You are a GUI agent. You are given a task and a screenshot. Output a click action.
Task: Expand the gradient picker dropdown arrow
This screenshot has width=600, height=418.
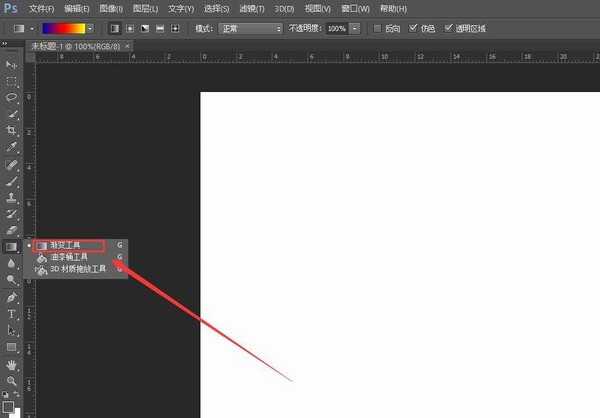(x=90, y=28)
